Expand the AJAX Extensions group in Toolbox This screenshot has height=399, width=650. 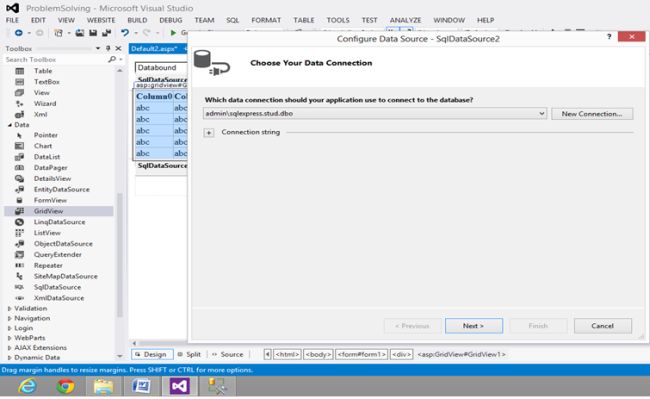click(10, 348)
